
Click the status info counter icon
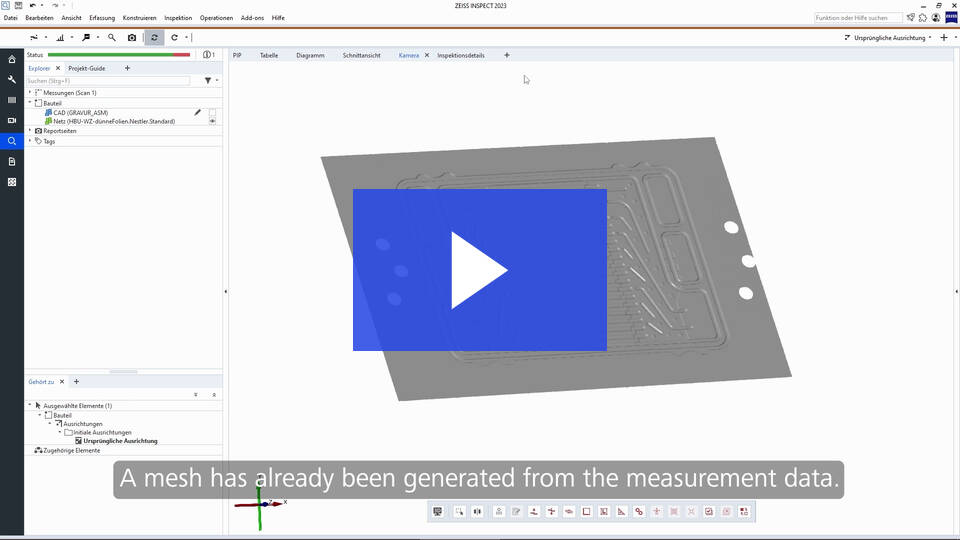click(209, 55)
